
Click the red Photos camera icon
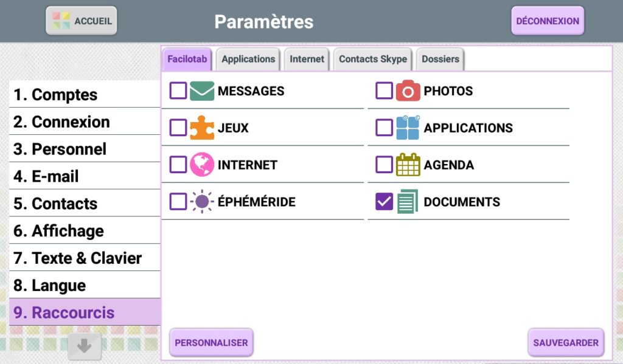[408, 91]
